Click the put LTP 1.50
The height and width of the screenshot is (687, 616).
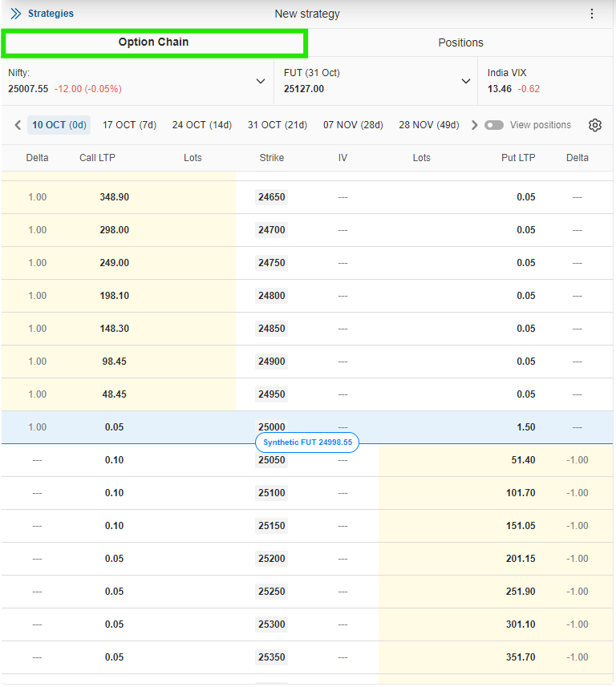coord(525,427)
